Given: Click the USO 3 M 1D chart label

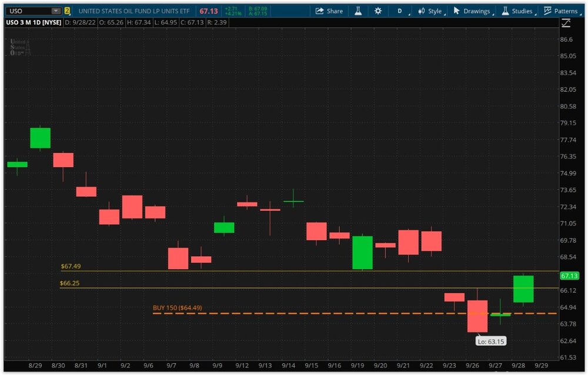Looking at the screenshot, I should click(x=33, y=22).
